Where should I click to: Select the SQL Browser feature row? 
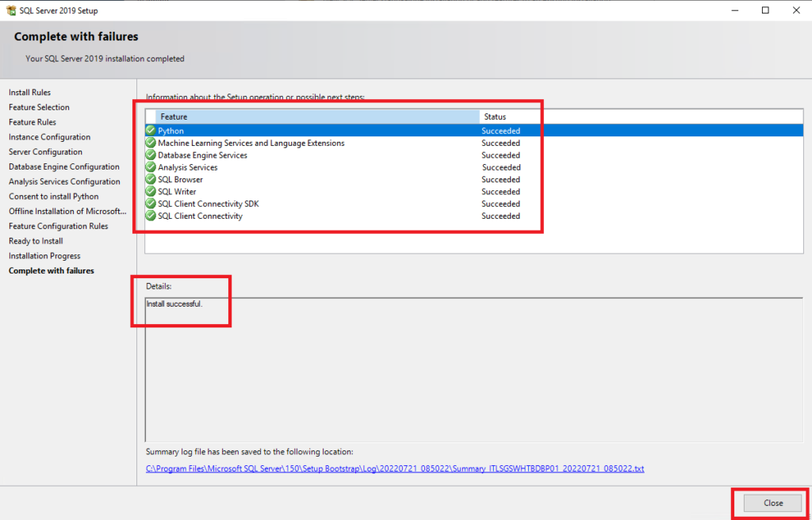tap(474, 179)
